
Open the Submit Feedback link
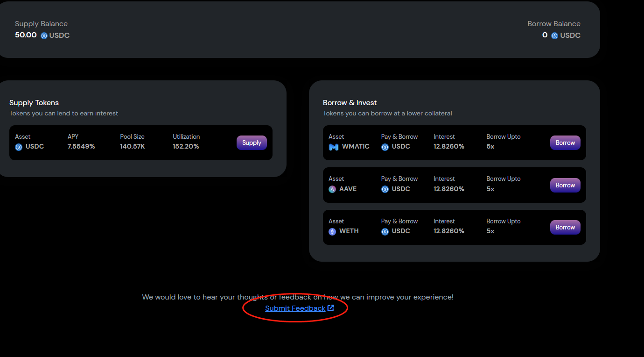pyautogui.click(x=295, y=308)
